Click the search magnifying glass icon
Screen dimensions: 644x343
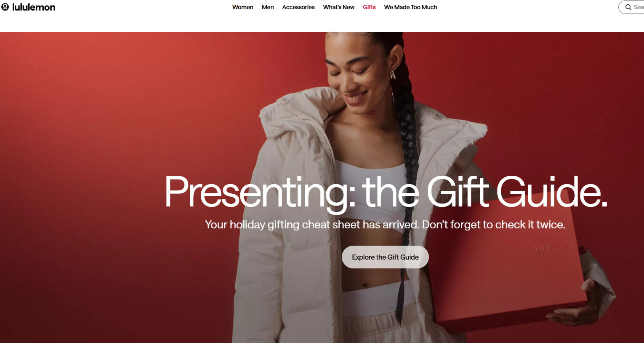point(628,7)
